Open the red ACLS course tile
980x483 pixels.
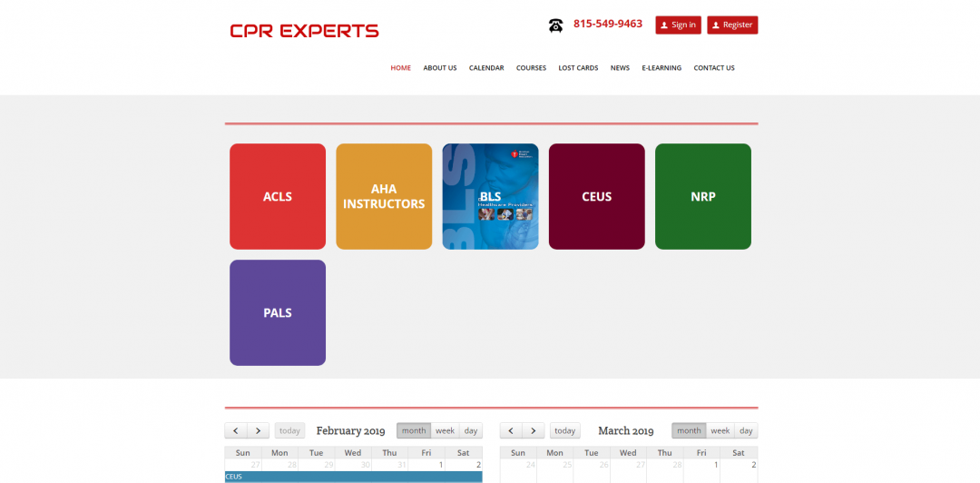pos(278,196)
